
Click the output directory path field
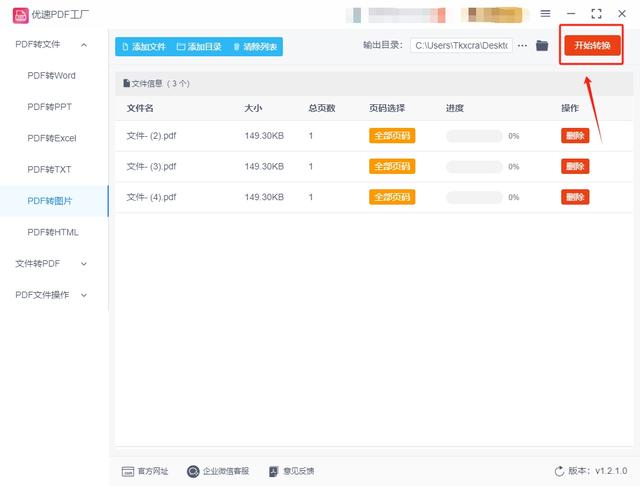(461, 46)
